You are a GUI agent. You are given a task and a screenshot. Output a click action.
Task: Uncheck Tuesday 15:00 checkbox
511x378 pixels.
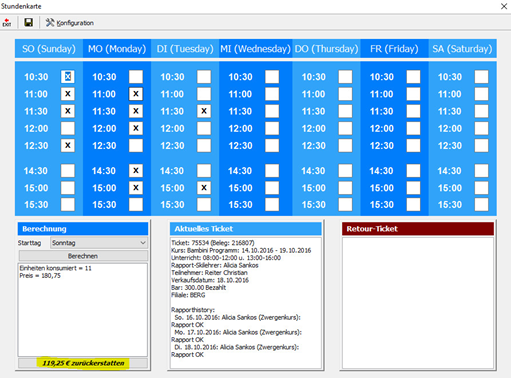point(204,188)
